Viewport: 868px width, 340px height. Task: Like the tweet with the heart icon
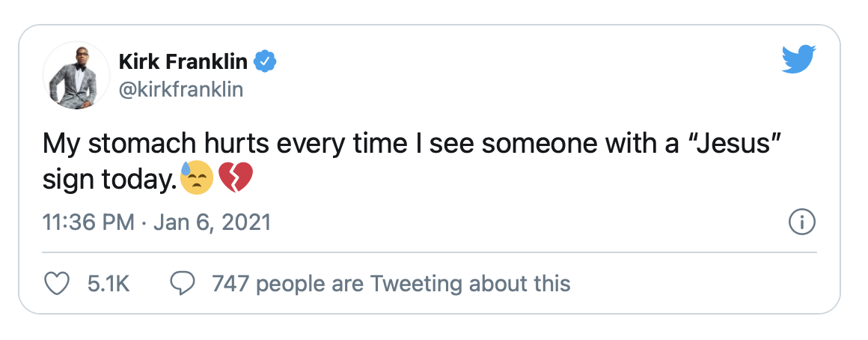tap(58, 284)
